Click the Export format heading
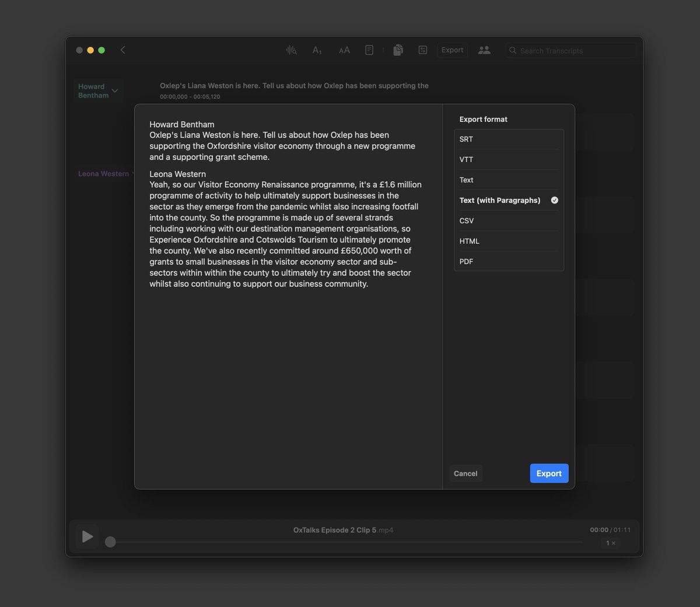The height and width of the screenshot is (607, 700). pyautogui.click(x=483, y=119)
